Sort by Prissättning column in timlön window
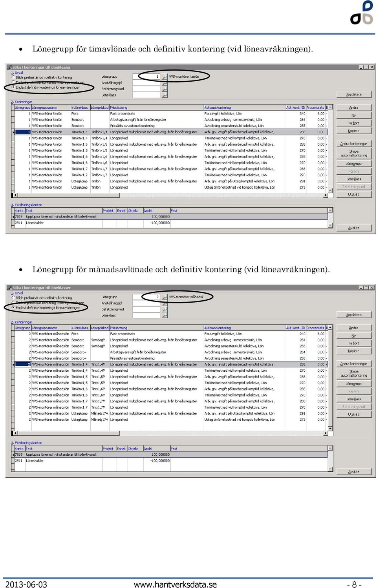Viewport: 377px width, 588px height. [x=156, y=108]
